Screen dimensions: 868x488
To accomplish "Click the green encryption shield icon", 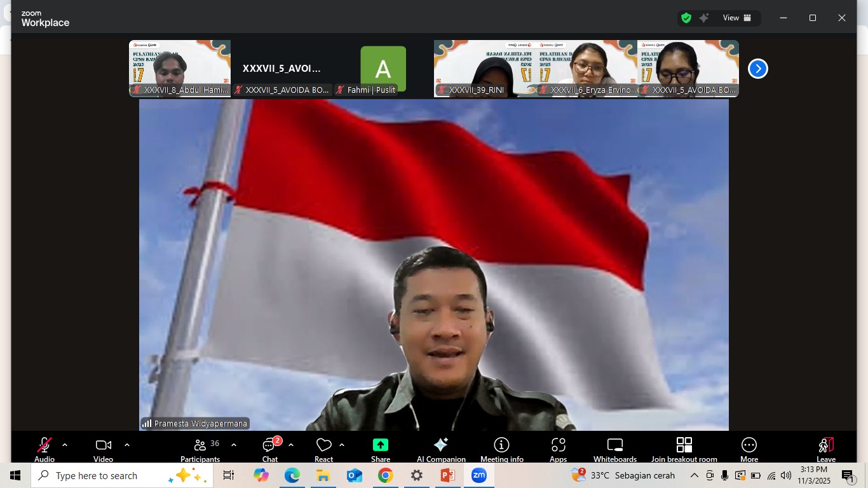I will point(686,18).
